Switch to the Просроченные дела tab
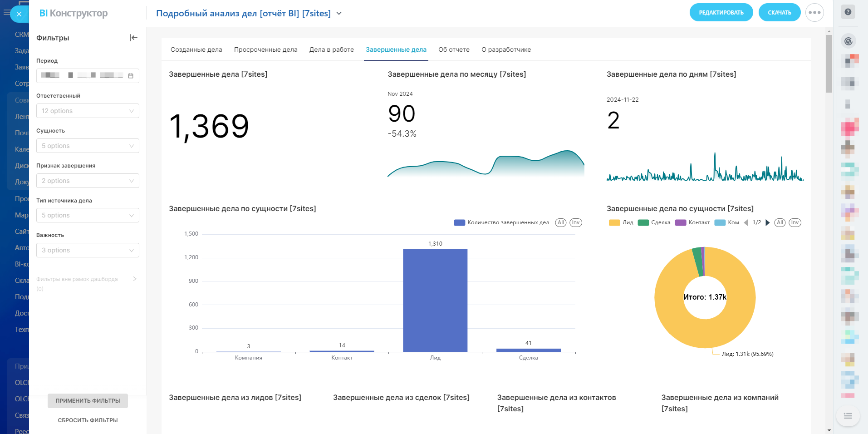The image size is (868, 434). pos(265,49)
